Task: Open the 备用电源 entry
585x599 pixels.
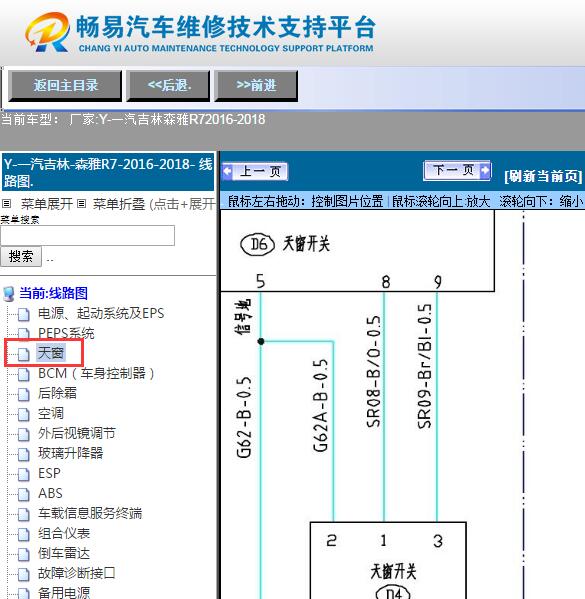Action: click(64, 593)
